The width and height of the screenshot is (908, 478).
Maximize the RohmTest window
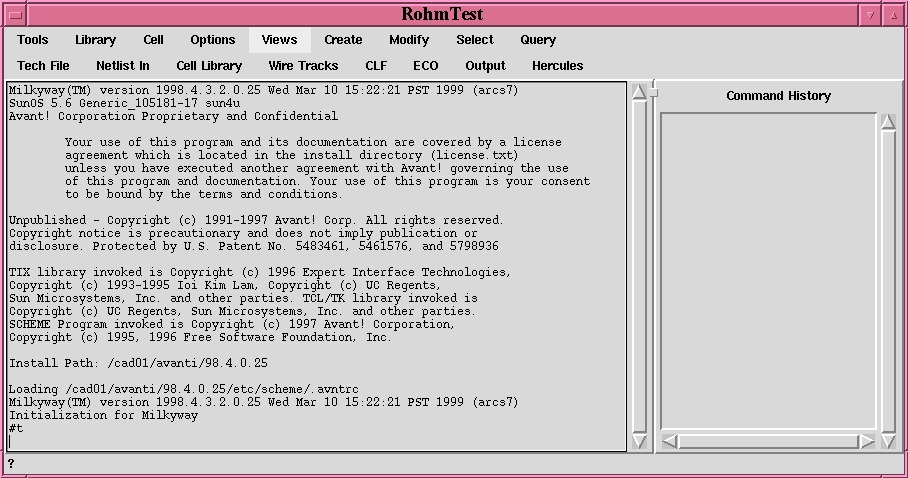click(893, 15)
